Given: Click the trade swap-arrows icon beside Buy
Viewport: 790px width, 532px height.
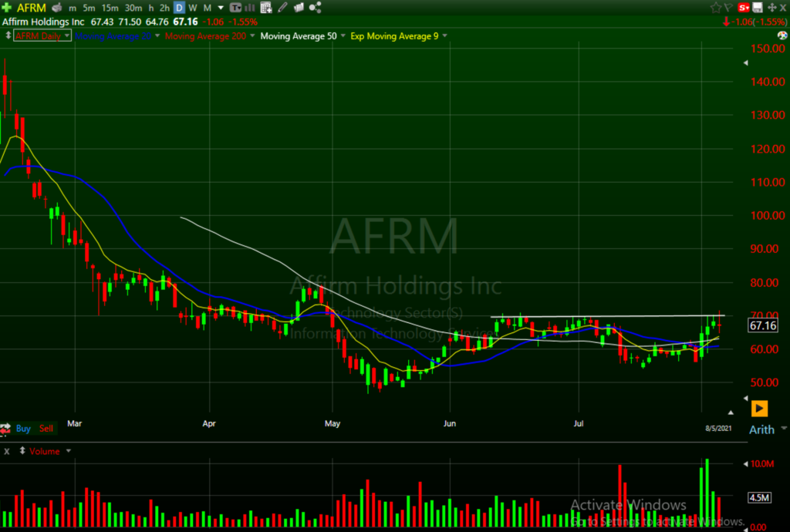Looking at the screenshot, I should (5, 429).
